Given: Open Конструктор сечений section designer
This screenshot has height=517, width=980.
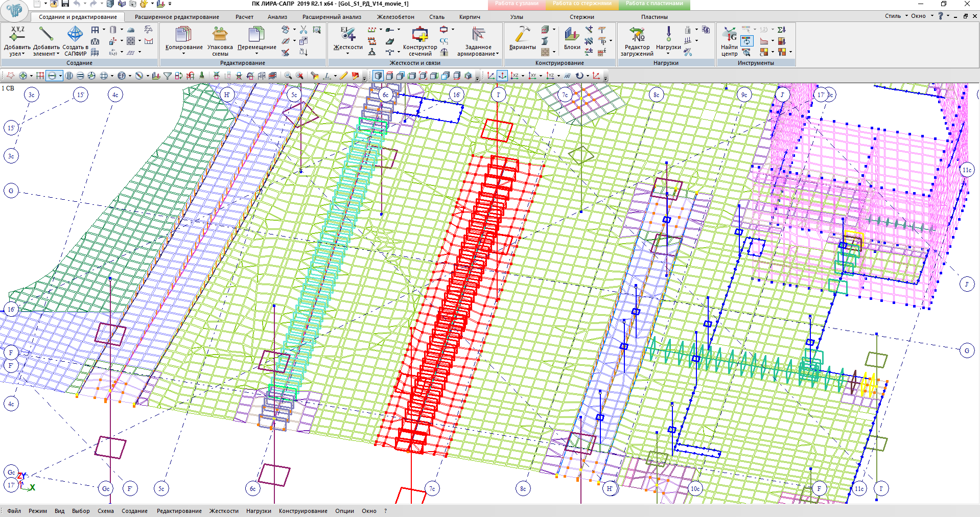Looking at the screenshot, I should click(x=419, y=34).
